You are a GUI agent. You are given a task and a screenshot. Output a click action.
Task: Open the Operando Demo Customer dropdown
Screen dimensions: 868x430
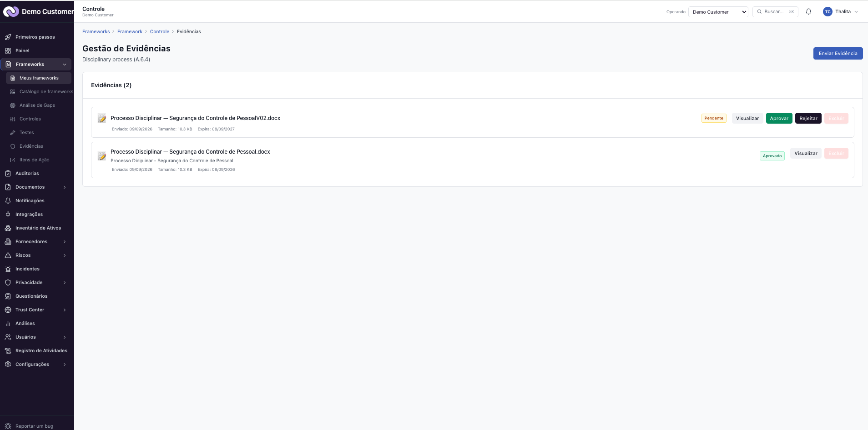(718, 12)
